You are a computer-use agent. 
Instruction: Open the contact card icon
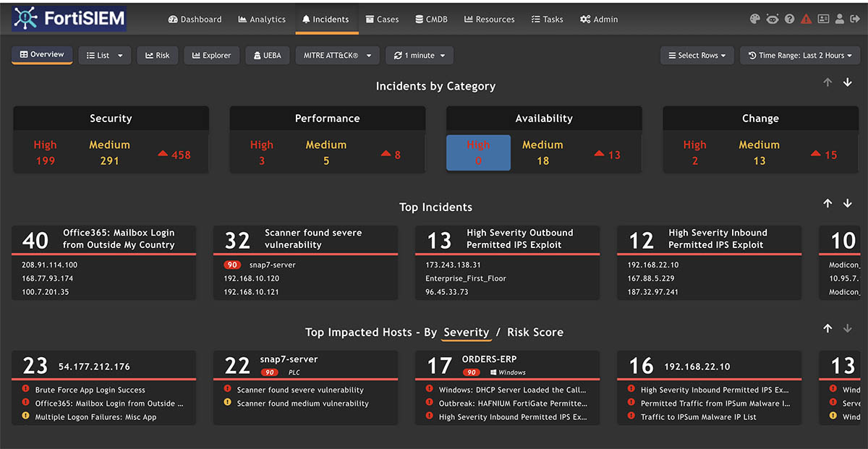823,20
